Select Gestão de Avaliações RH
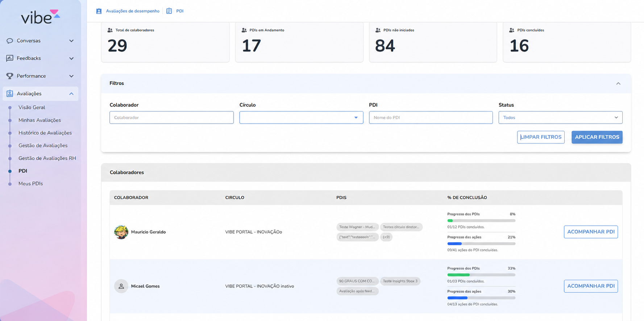 (x=47, y=158)
